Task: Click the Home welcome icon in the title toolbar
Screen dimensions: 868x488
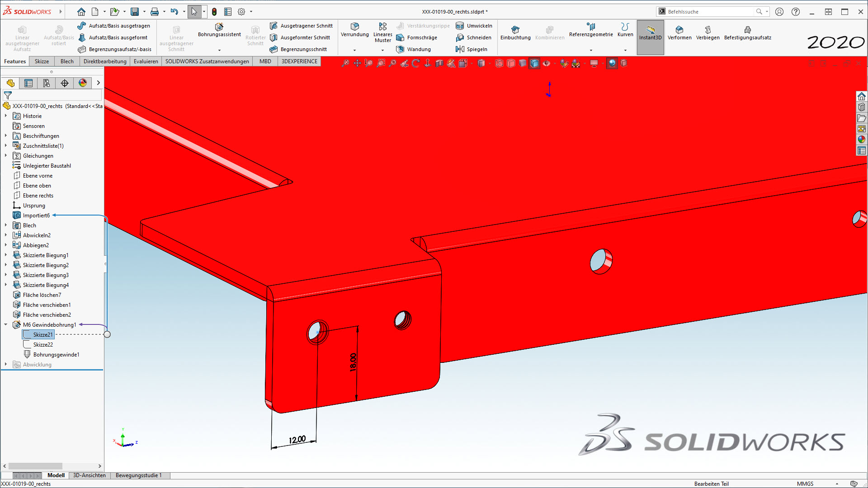Action: pos(81,12)
